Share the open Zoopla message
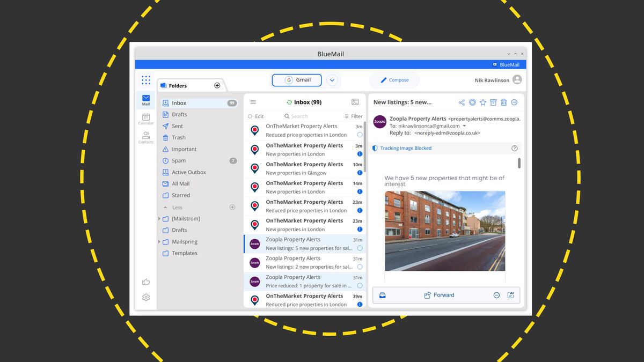 462,101
